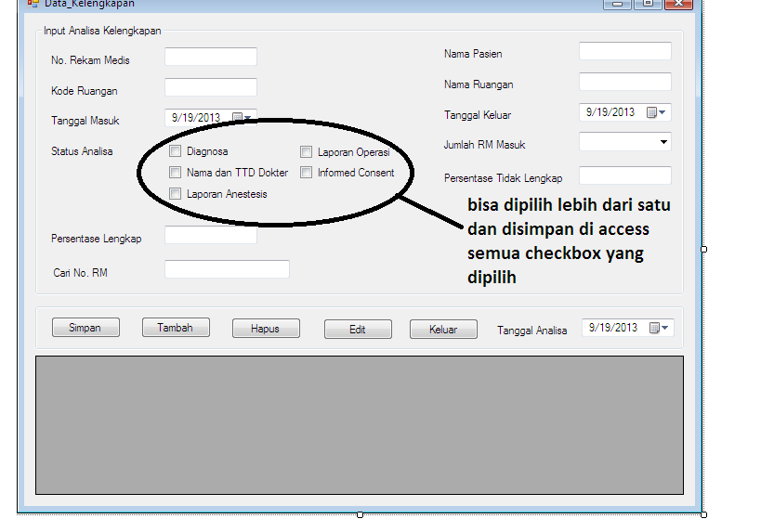Viewport: 761px width, 532px height.
Task: Click the Tanggal Analisa label
Action: (x=531, y=331)
